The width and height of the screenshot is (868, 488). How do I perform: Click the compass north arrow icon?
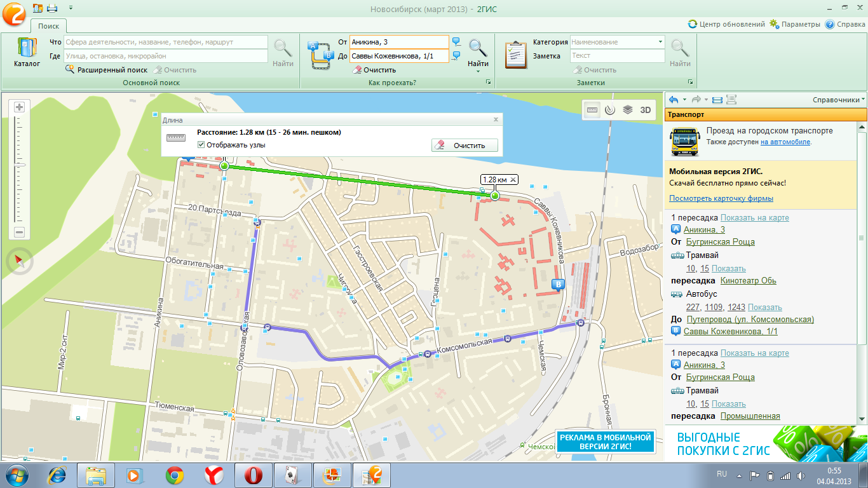click(x=20, y=261)
